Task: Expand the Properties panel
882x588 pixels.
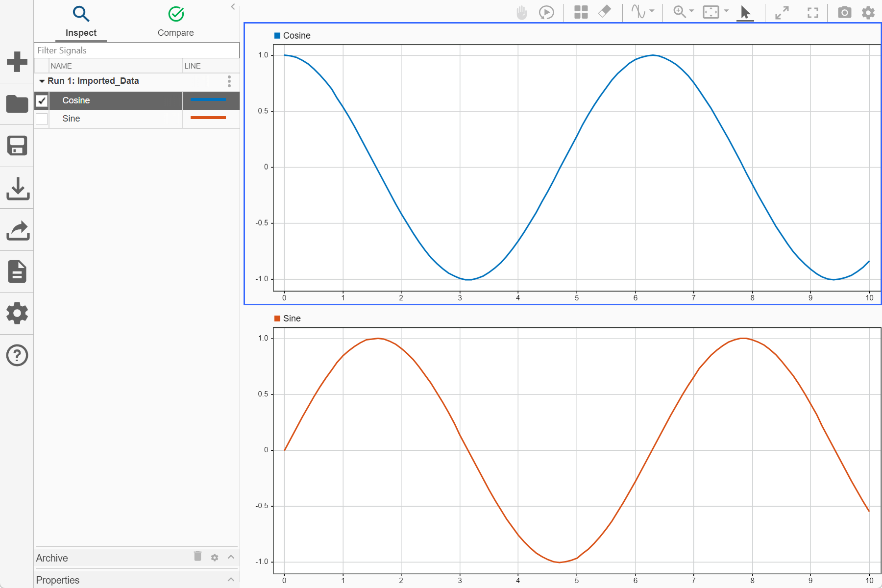Action: click(230, 580)
